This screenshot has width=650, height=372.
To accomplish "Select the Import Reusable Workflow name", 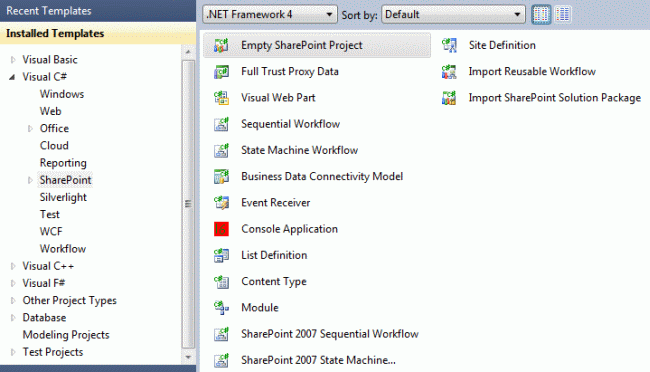I will coord(532,71).
